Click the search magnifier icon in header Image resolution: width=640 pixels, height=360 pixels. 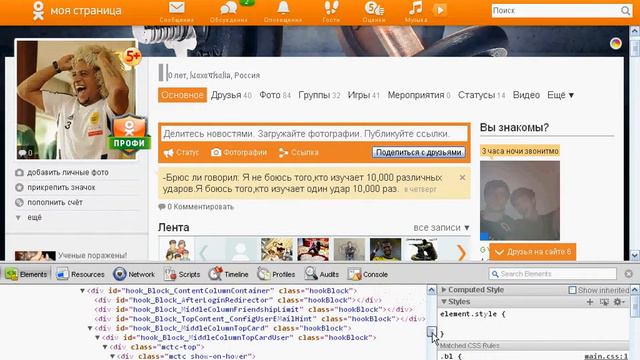click(625, 11)
